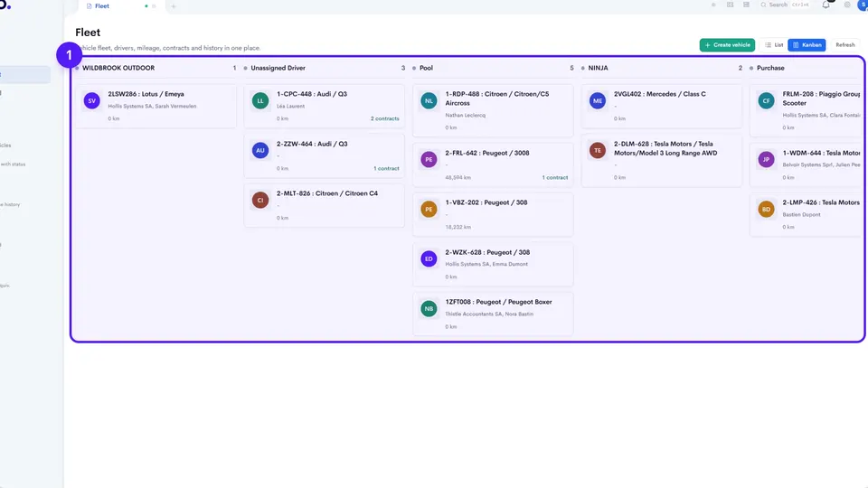This screenshot has width=868, height=488.
Task: Open card '1-CPC-448 : Audi / Q3'
Action: pos(325,106)
